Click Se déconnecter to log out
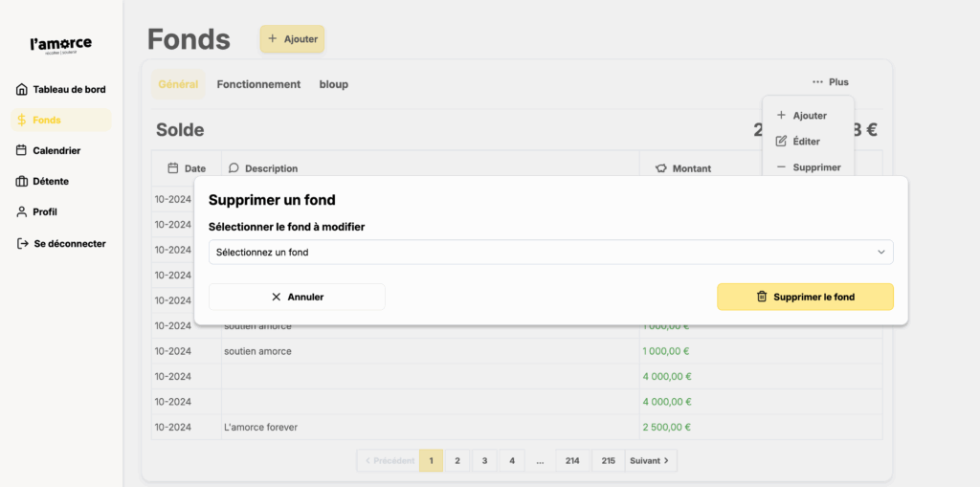 point(61,244)
